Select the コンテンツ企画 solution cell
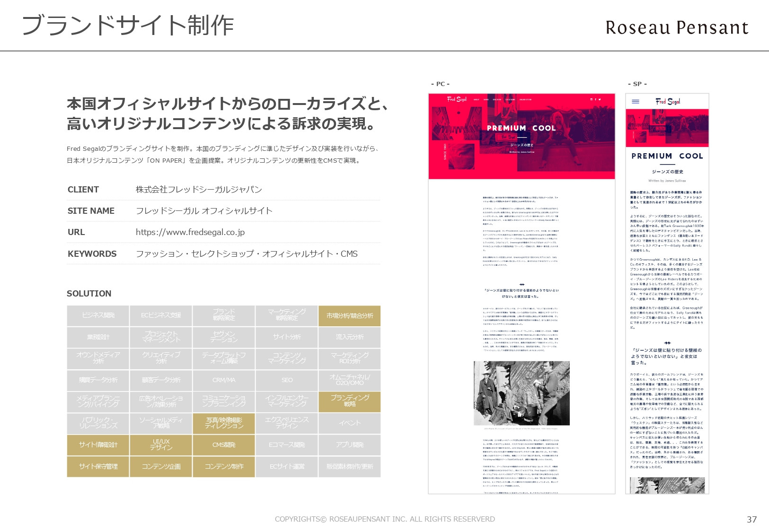The image size is (769, 532). 160,466
